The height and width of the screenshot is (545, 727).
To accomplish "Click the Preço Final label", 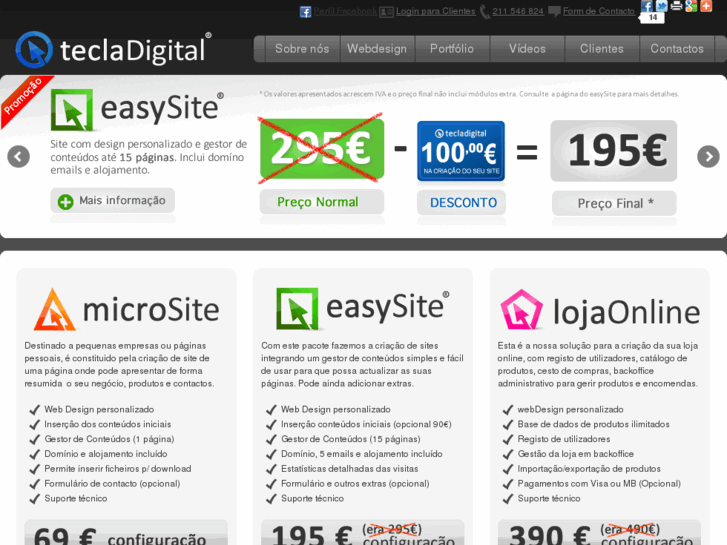I will coord(614,203).
